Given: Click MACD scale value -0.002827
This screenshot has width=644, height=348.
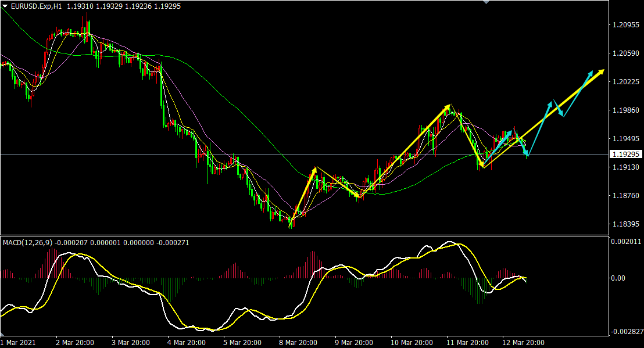Looking at the screenshot, I should (627, 332).
